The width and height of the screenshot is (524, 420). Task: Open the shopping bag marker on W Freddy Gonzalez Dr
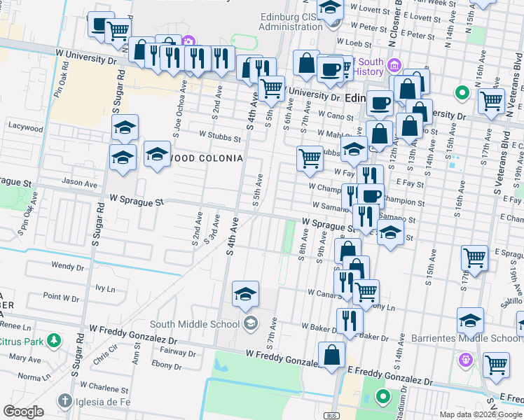pyautogui.click(x=331, y=356)
